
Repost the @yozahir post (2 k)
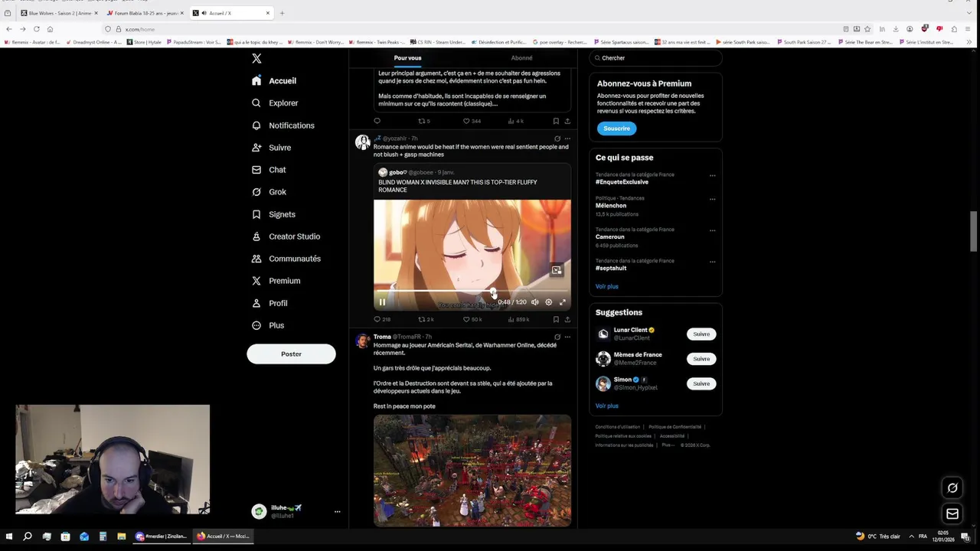426,319
